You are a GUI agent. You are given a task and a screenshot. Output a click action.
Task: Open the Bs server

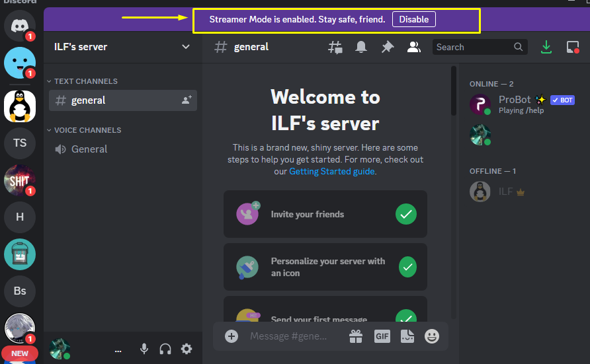click(x=20, y=291)
